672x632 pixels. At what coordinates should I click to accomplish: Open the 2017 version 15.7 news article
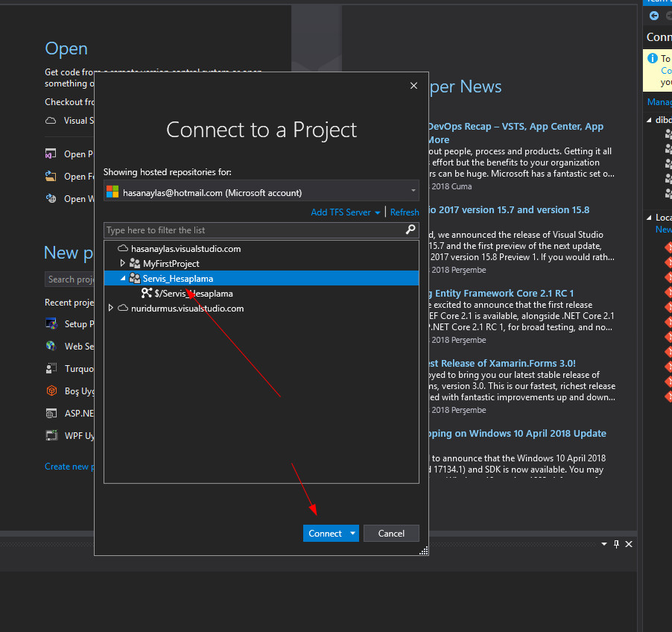tap(509, 209)
